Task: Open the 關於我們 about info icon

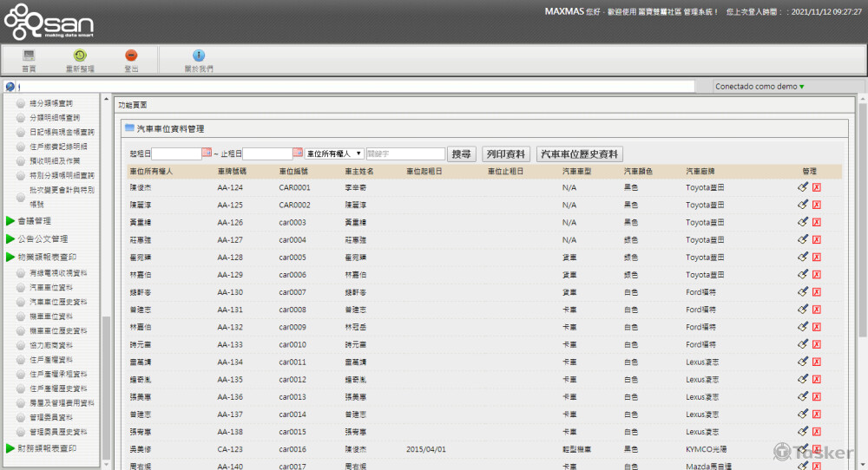Action: 199,55
